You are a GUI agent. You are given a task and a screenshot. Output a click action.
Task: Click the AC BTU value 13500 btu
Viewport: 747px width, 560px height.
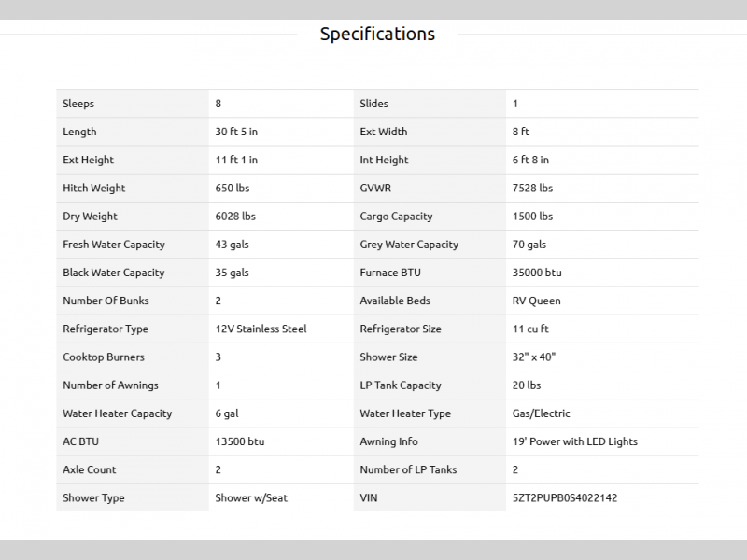(x=240, y=441)
